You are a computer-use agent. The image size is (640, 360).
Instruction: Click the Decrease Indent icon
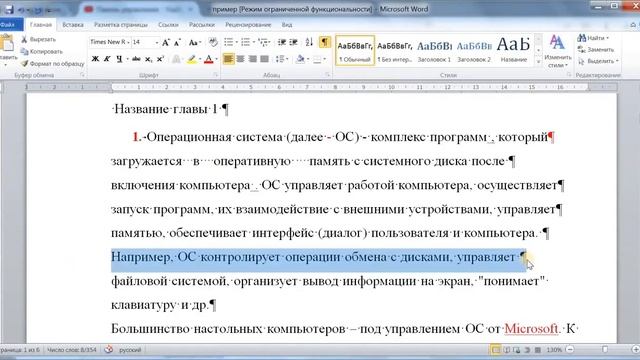coord(281,42)
